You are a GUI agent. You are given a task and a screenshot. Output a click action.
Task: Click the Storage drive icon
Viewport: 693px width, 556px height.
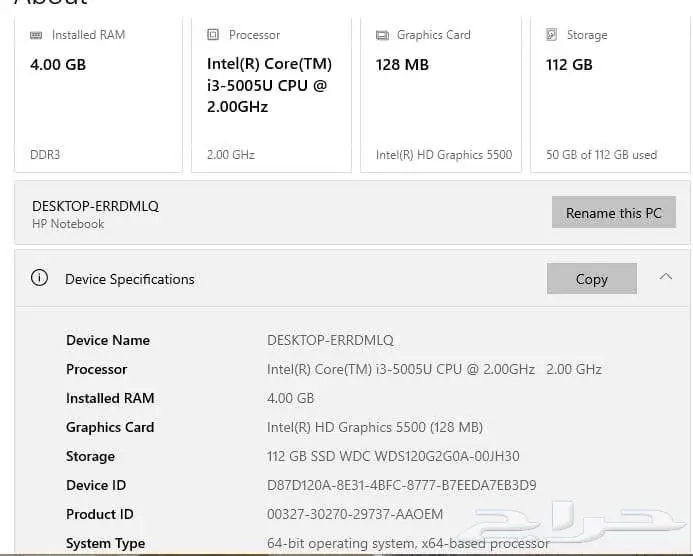(x=551, y=35)
